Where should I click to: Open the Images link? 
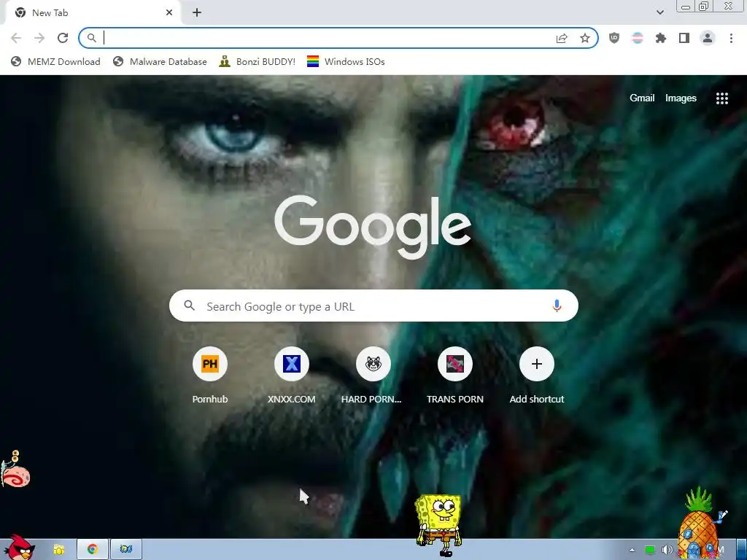tap(681, 98)
